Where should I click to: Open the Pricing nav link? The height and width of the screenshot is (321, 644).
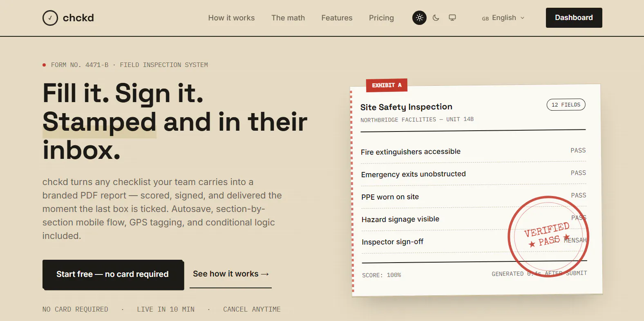(x=381, y=18)
